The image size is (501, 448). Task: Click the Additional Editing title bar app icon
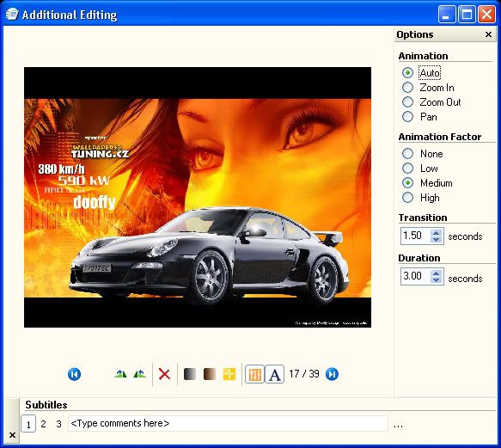coord(12,15)
